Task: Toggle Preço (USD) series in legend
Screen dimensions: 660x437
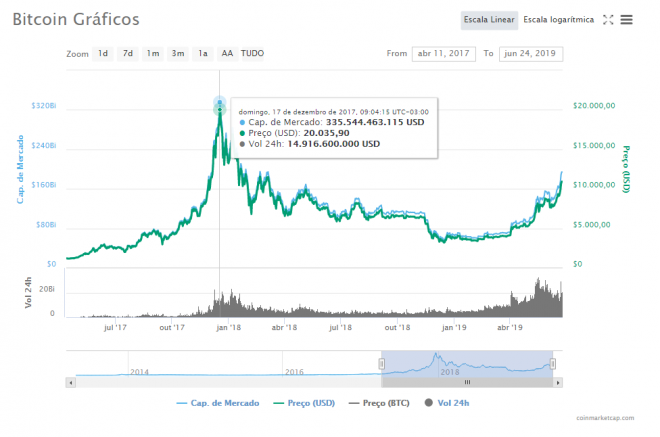Action: (304, 403)
